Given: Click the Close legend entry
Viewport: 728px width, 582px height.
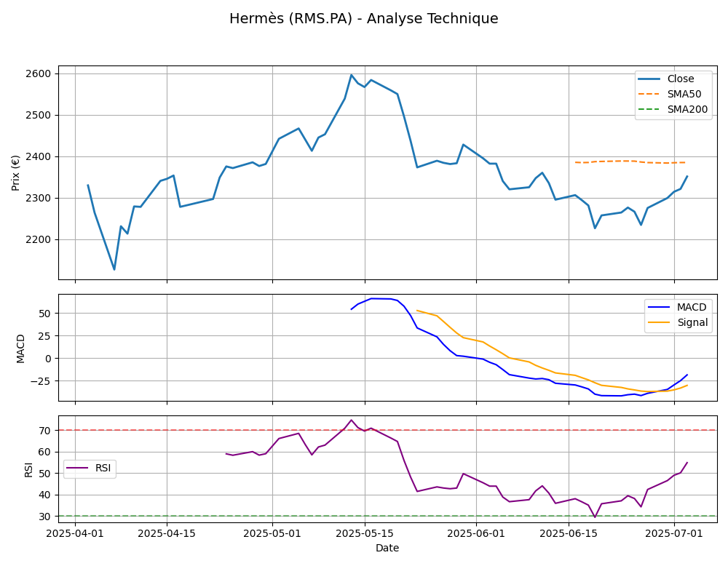Looking at the screenshot, I should 667,79.
